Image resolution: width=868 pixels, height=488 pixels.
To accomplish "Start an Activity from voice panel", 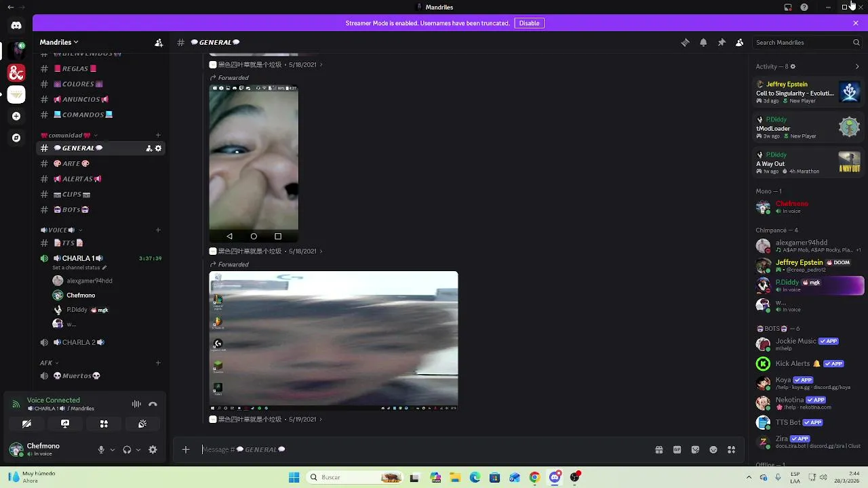I will 104,424.
